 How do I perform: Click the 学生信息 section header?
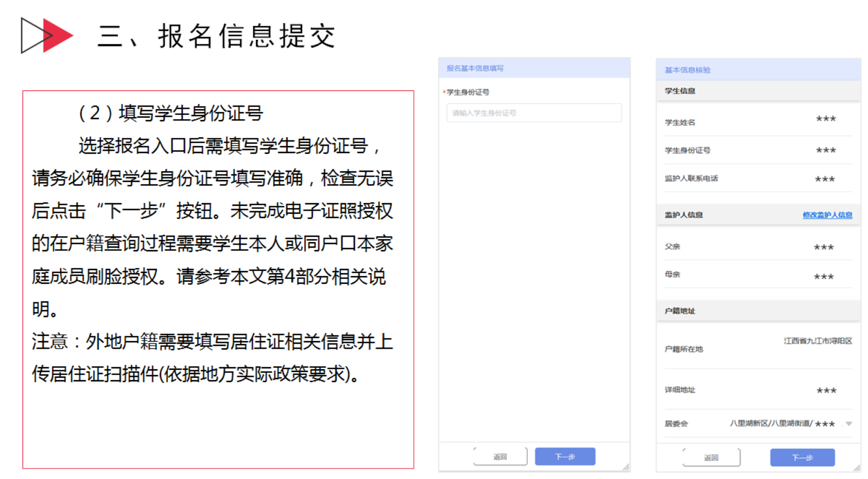pos(680,91)
